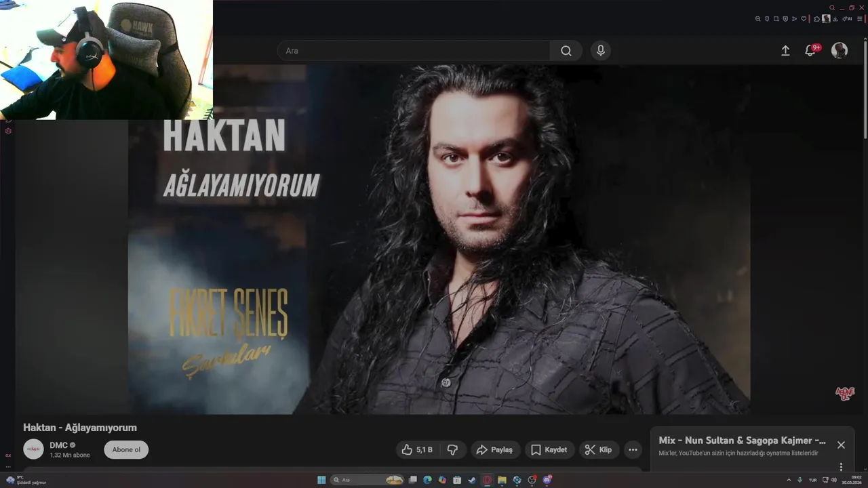Open Discord from the taskbar
Screen dimensions: 868x488
coord(547,480)
